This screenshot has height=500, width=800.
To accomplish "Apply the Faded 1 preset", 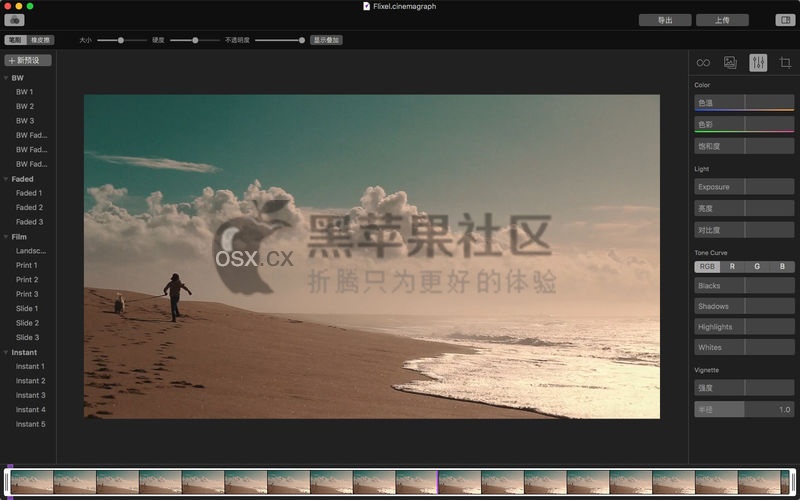I will [29, 193].
